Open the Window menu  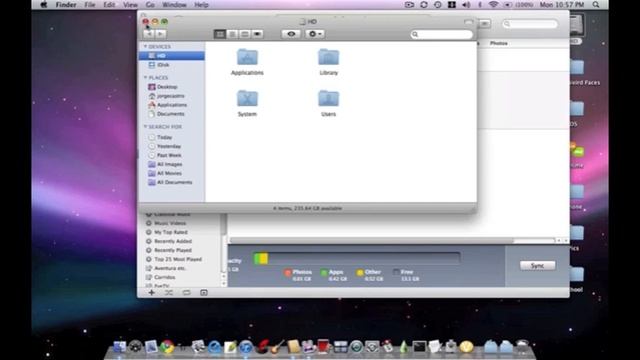174,5
